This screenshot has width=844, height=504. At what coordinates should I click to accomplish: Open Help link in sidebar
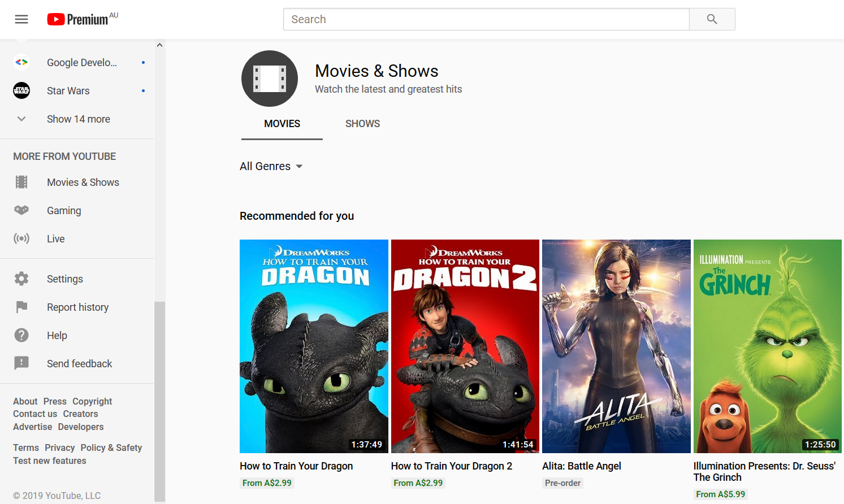(x=57, y=335)
